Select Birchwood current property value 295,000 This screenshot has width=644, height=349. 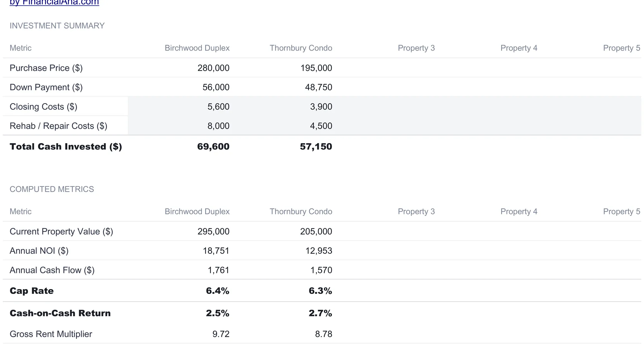pyautogui.click(x=213, y=231)
